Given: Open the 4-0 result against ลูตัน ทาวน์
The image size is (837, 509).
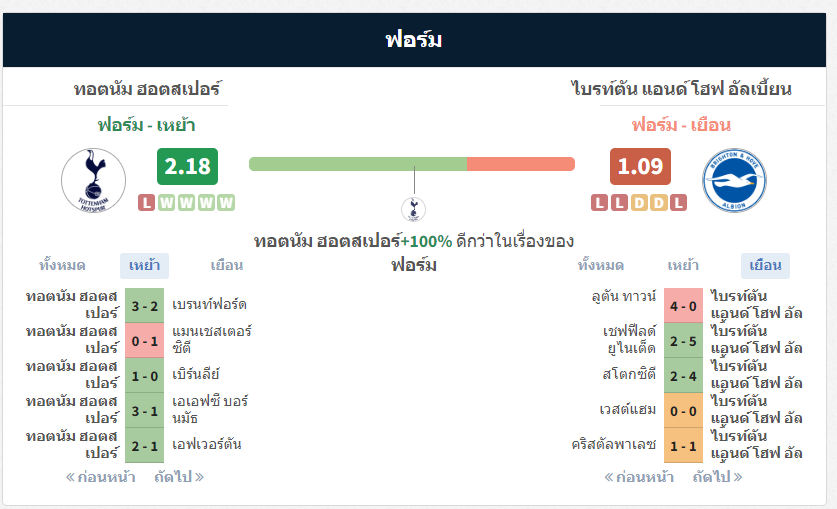Looking at the screenshot, I should coord(683,306).
